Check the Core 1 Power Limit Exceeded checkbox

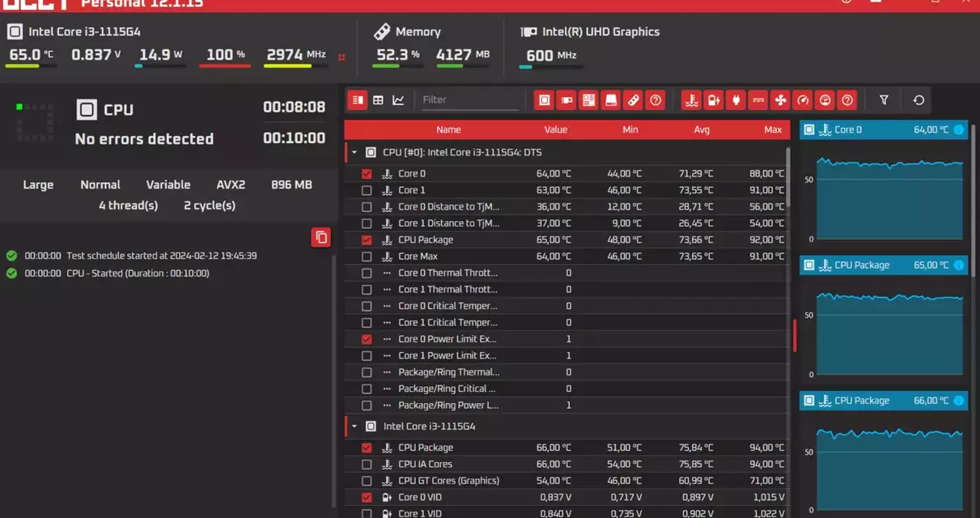tap(367, 355)
